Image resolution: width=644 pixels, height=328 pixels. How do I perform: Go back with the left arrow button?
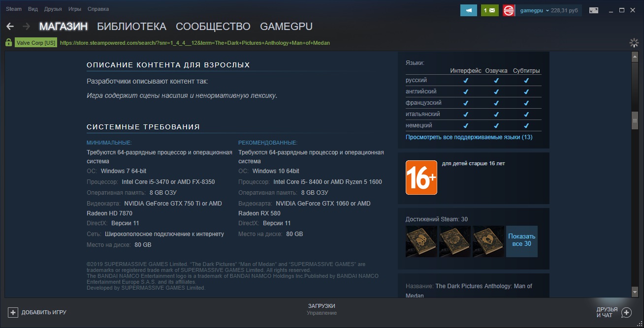[x=10, y=26]
